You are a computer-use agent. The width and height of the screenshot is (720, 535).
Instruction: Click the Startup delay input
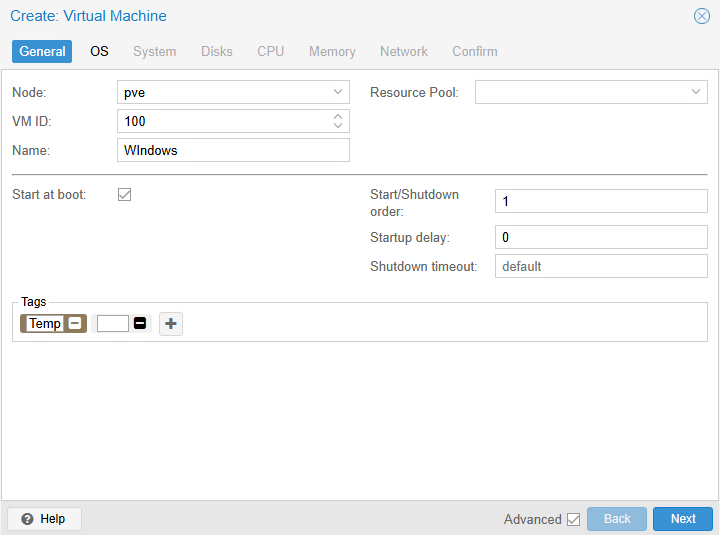601,238
